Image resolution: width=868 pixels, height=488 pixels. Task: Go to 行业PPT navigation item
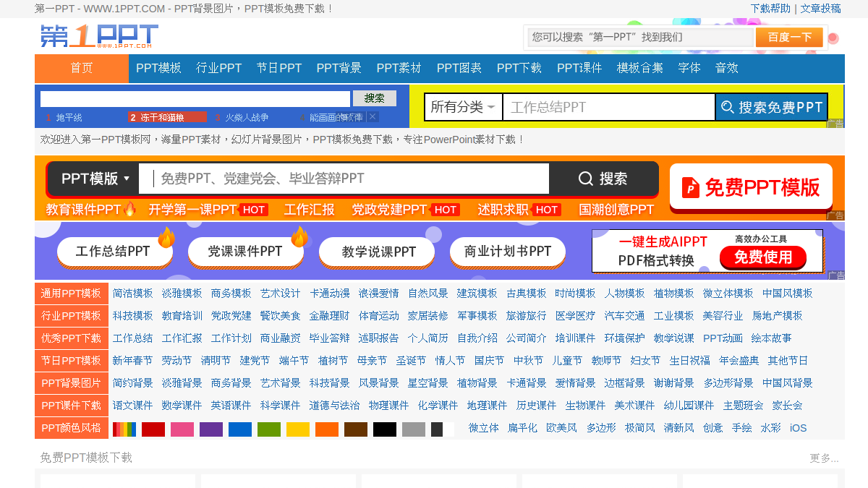coord(219,68)
